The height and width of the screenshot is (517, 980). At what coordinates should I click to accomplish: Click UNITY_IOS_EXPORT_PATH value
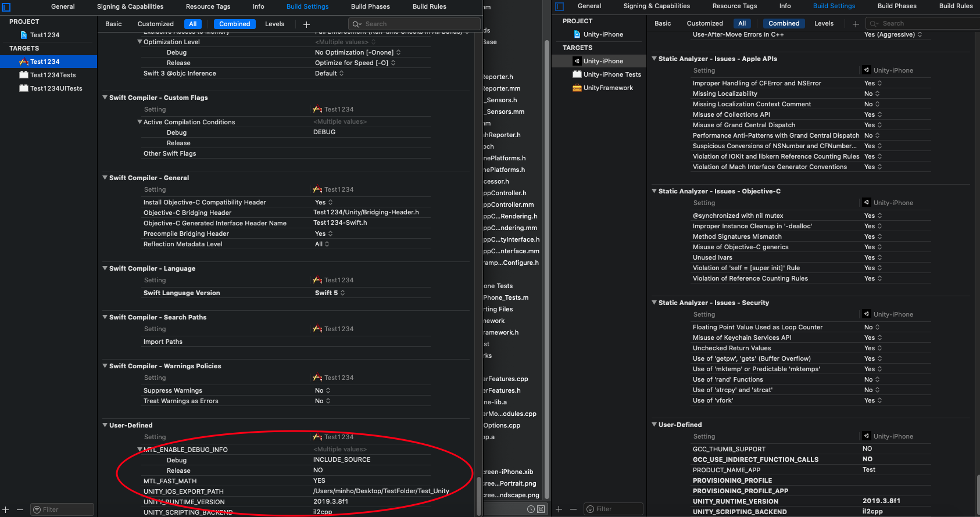coord(381,491)
